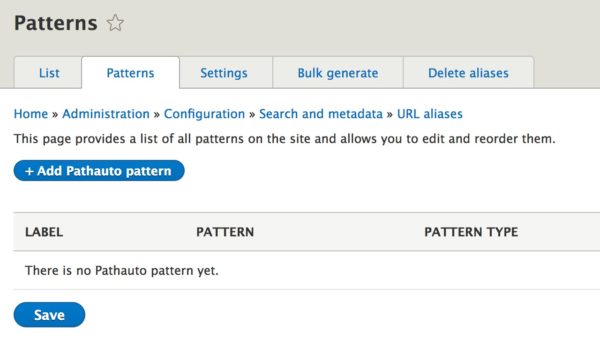This screenshot has height=363, width=600.
Task: Click the PATTERN TYPE column header
Action: pos(471,232)
